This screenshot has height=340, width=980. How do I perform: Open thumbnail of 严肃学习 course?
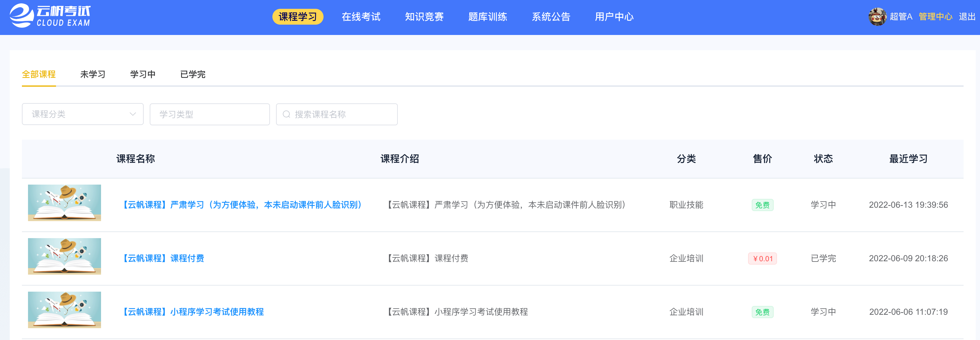click(x=64, y=203)
